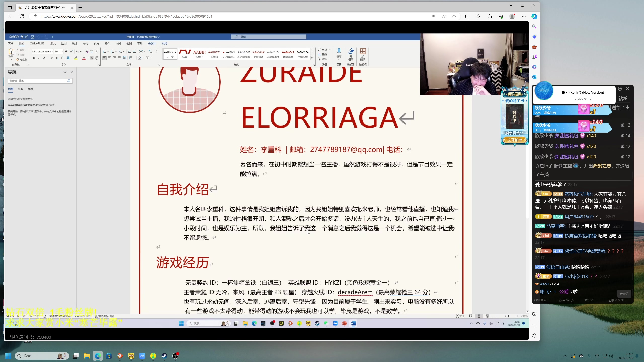This screenshot has height=362, width=644.
Task: Open the font color dropdown arrow
Action: coord(87,58)
